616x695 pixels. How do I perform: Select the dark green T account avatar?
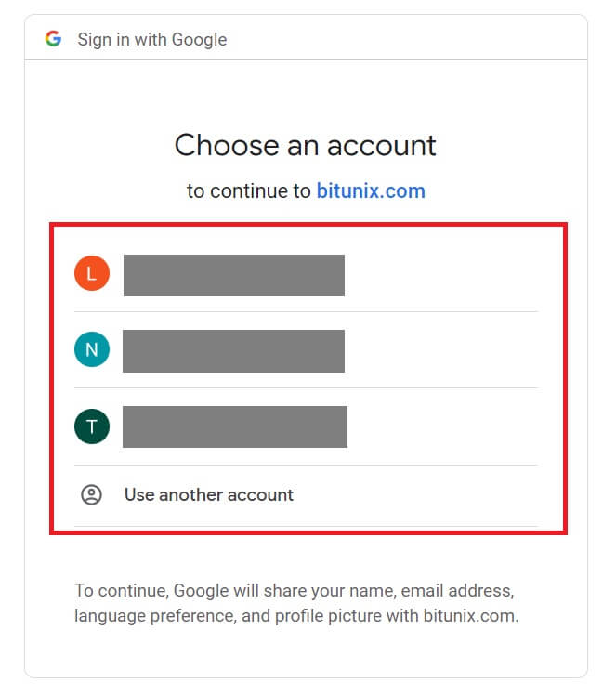click(x=91, y=426)
